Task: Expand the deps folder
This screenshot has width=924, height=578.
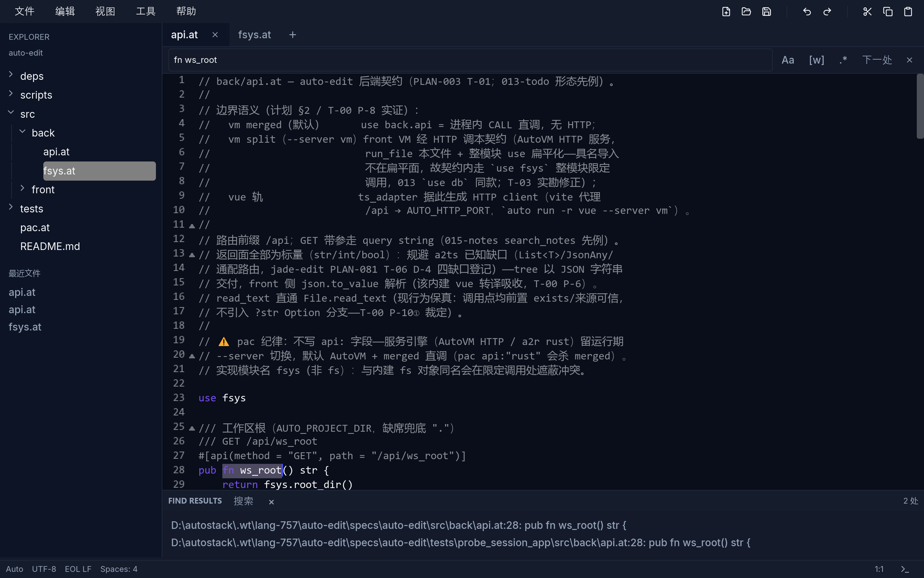Action: click(11, 74)
